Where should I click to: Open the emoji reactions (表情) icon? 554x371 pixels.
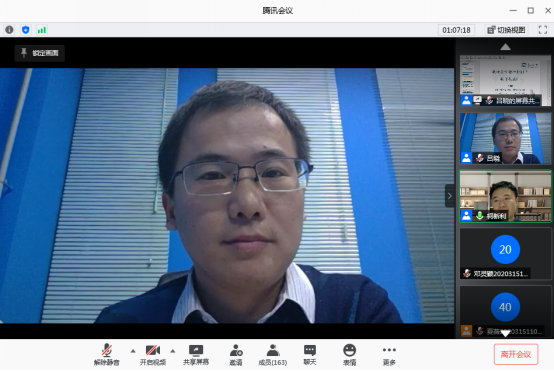tap(349, 355)
